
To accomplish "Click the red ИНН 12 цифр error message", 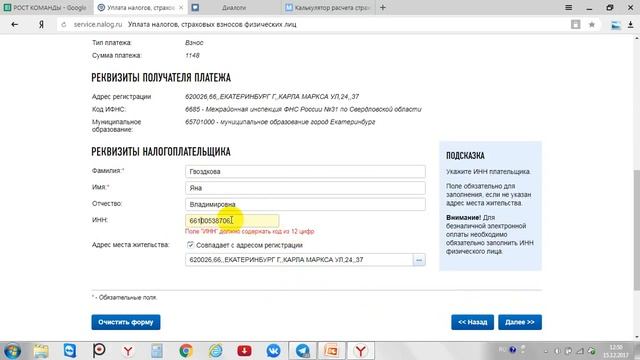I will coord(250,231).
